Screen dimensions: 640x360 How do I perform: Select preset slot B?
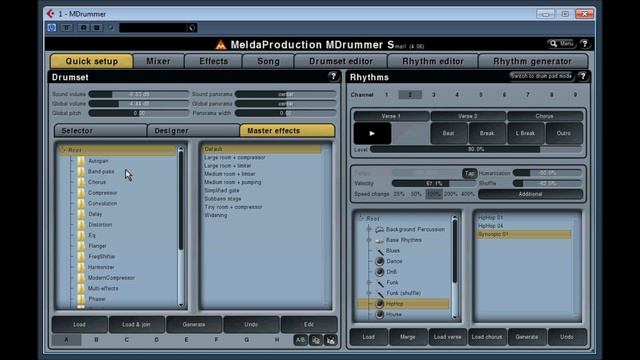[x=96, y=340]
